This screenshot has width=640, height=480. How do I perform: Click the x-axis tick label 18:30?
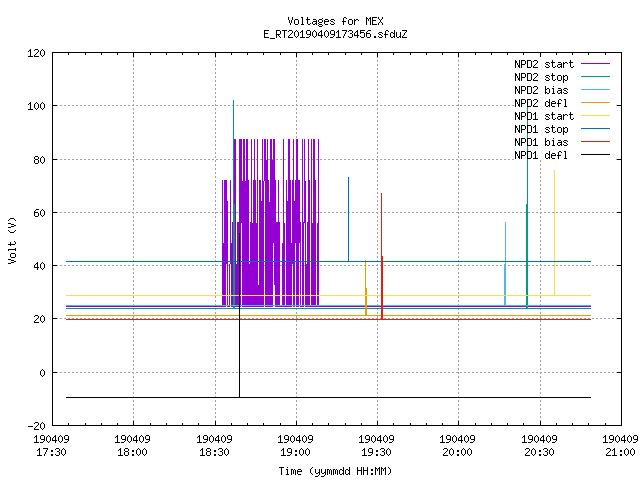pos(214,452)
